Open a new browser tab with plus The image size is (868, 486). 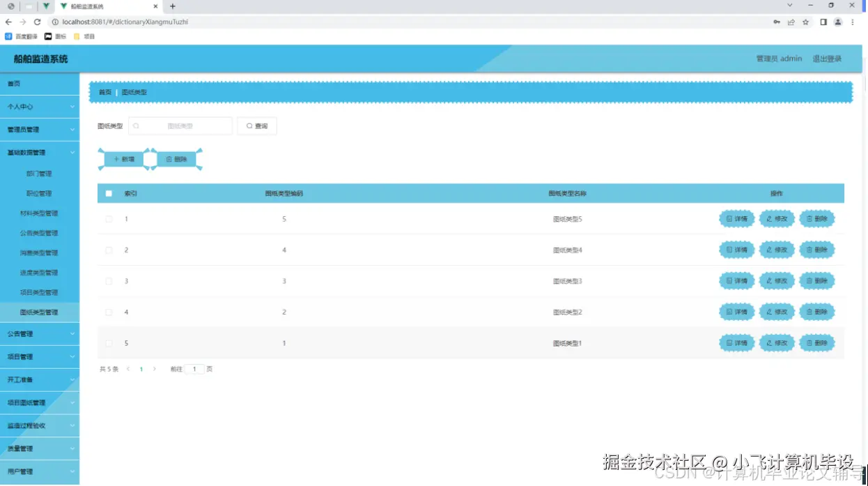pos(173,6)
